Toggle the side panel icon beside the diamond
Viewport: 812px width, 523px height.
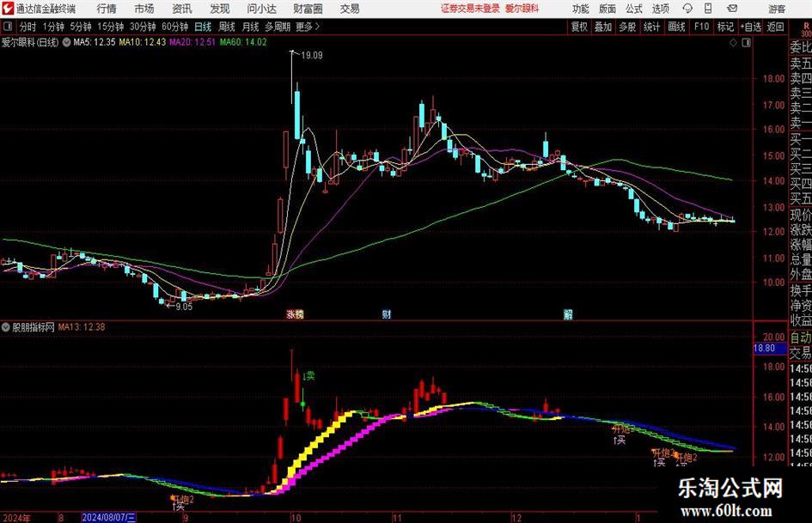(x=746, y=43)
